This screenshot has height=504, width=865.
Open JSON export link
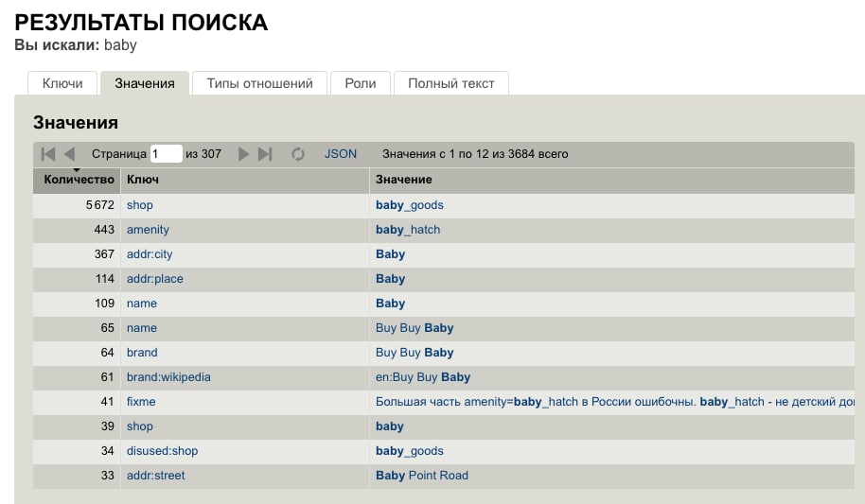pyautogui.click(x=341, y=154)
